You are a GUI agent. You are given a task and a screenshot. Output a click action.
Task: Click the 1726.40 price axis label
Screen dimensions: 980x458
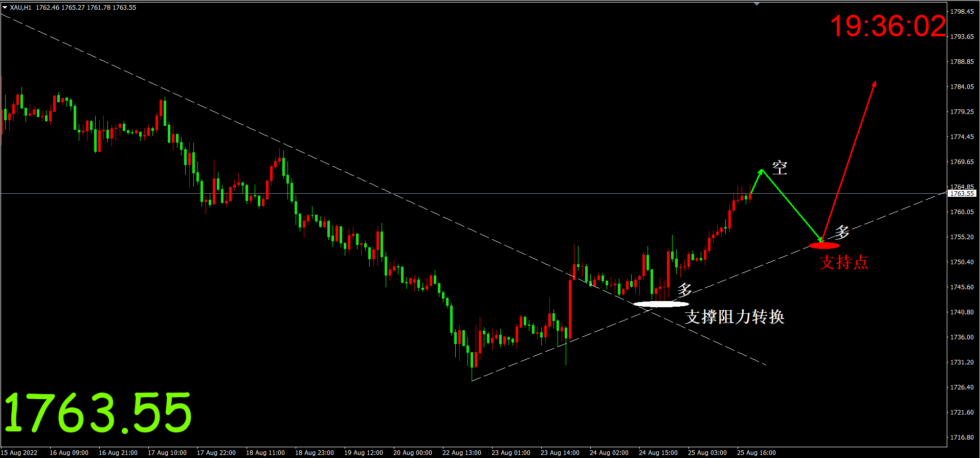pos(962,387)
